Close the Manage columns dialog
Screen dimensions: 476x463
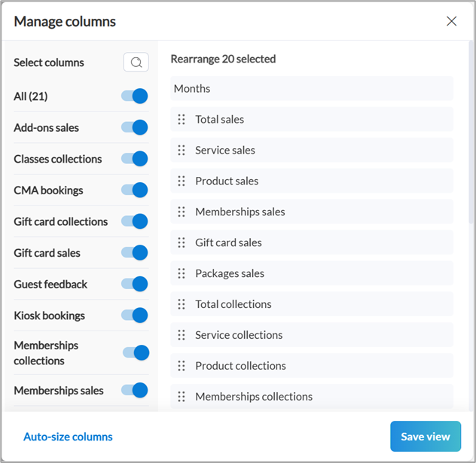coord(451,21)
